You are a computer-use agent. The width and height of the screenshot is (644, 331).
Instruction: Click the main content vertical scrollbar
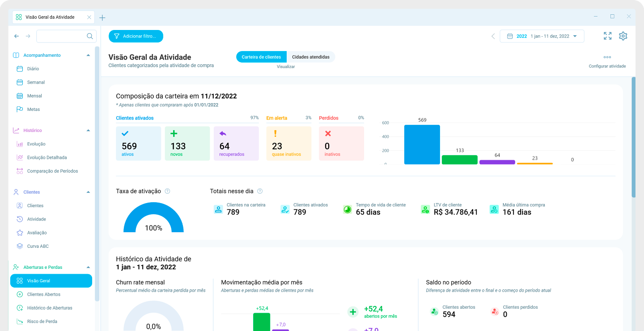pyautogui.click(x=633, y=137)
